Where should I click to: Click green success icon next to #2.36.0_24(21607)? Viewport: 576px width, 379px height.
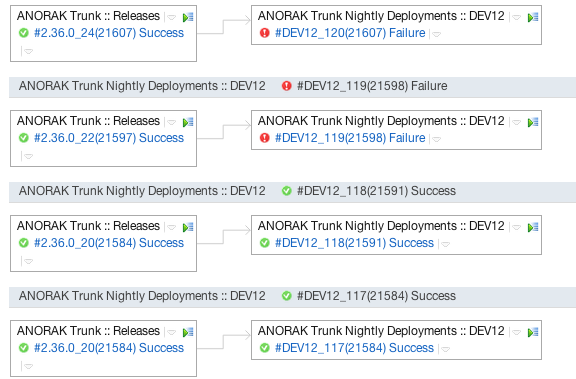tap(24, 33)
